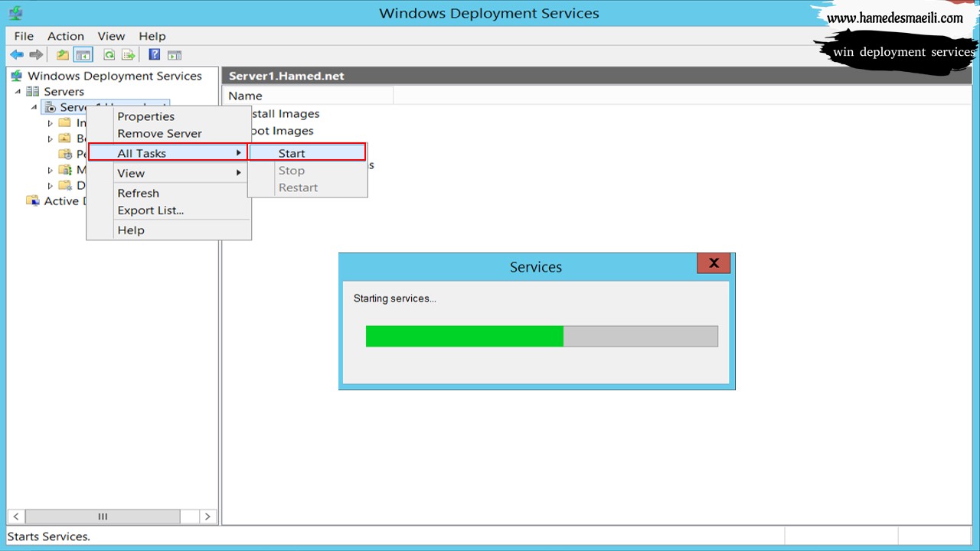Collapse the Server1.Hamed.net tree node
The height and width of the screenshot is (551, 980).
[34, 107]
